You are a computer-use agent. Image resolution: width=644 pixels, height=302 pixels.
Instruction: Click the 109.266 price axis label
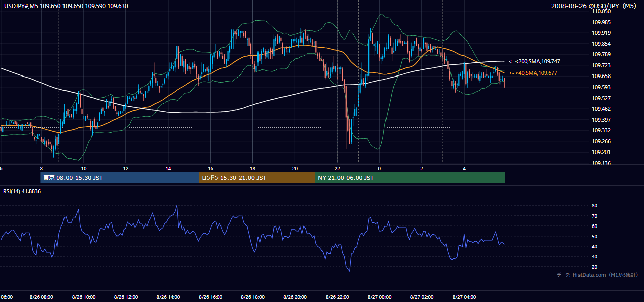pos(601,141)
